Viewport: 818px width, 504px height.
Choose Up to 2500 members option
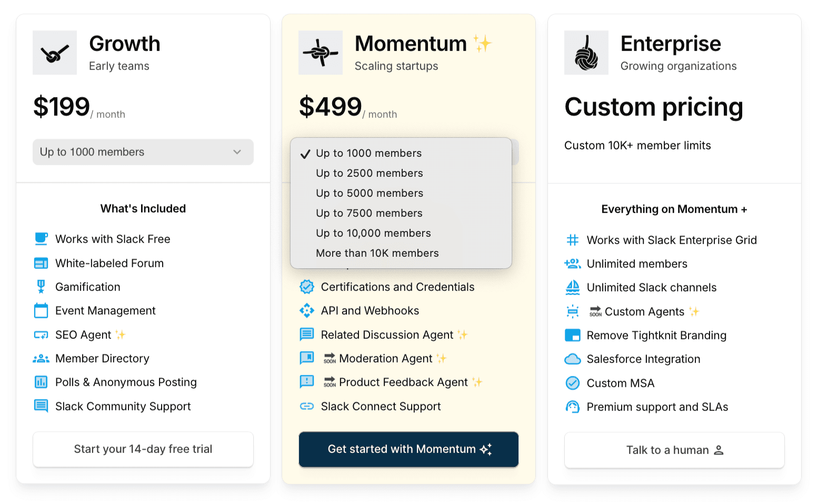[x=369, y=173]
